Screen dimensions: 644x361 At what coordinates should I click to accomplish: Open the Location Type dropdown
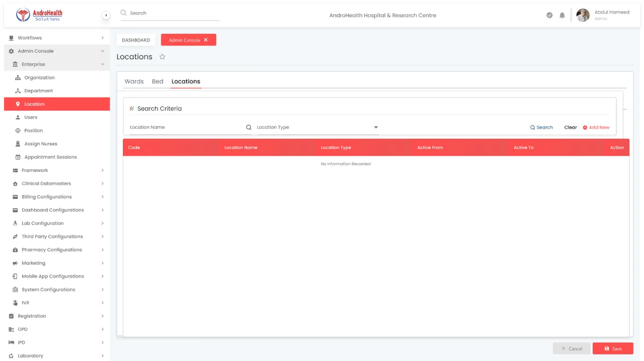point(317,127)
